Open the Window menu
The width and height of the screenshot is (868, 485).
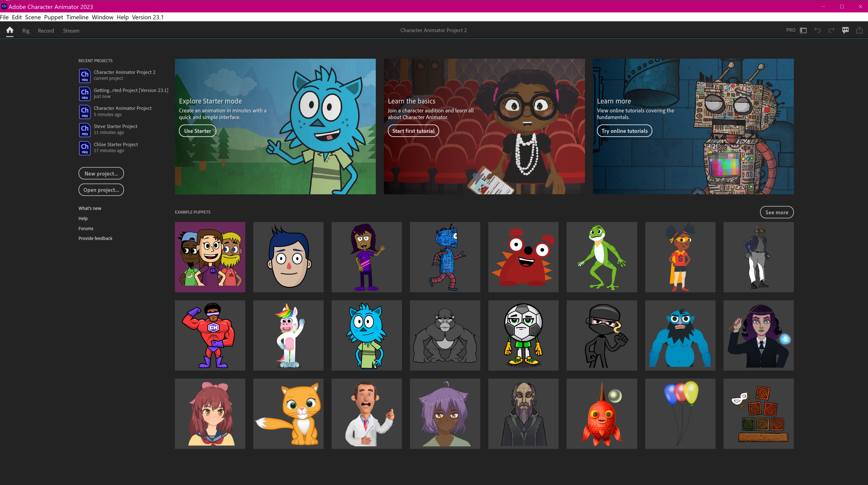[x=102, y=17]
